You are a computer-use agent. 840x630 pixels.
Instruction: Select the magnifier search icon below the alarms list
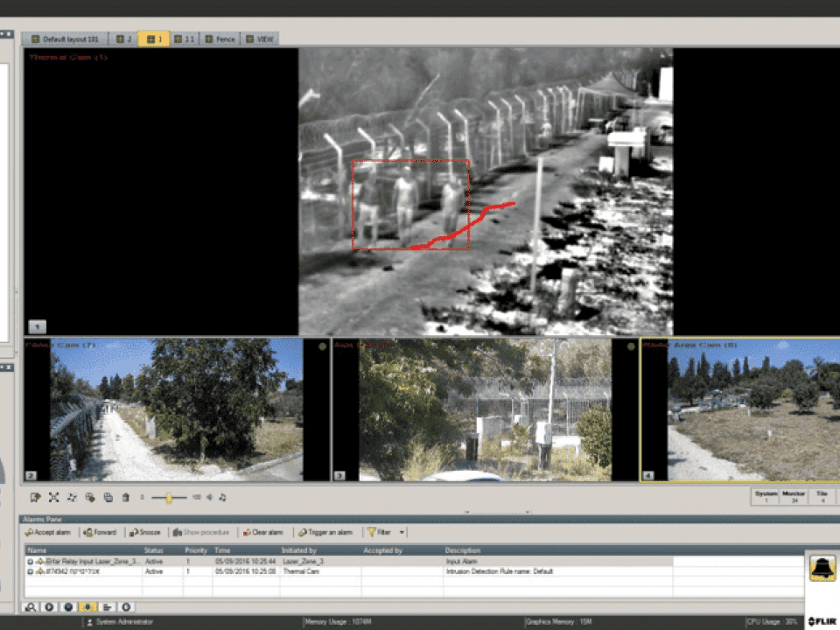coord(31,606)
